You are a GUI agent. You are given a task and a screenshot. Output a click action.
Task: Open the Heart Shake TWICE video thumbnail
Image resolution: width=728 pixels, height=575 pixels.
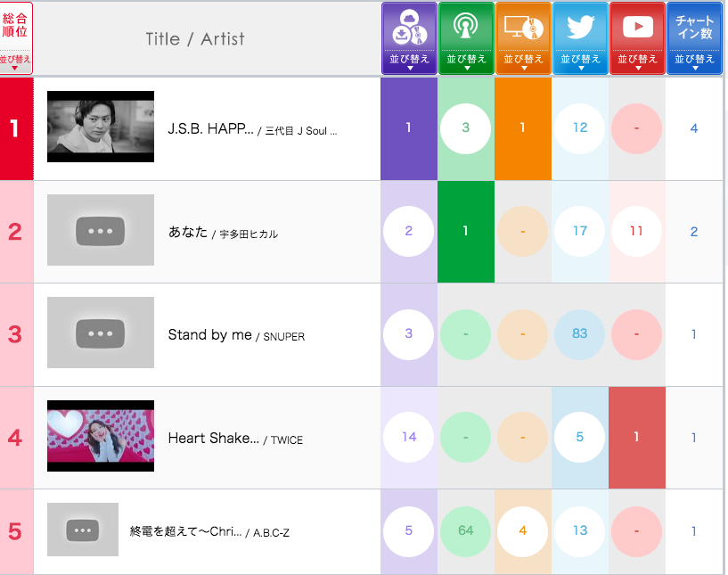(101, 437)
